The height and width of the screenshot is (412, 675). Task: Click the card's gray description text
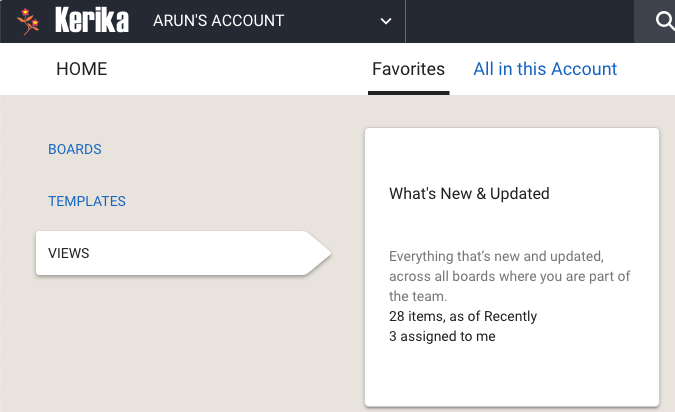pyautogui.click(x=509, y=276)
